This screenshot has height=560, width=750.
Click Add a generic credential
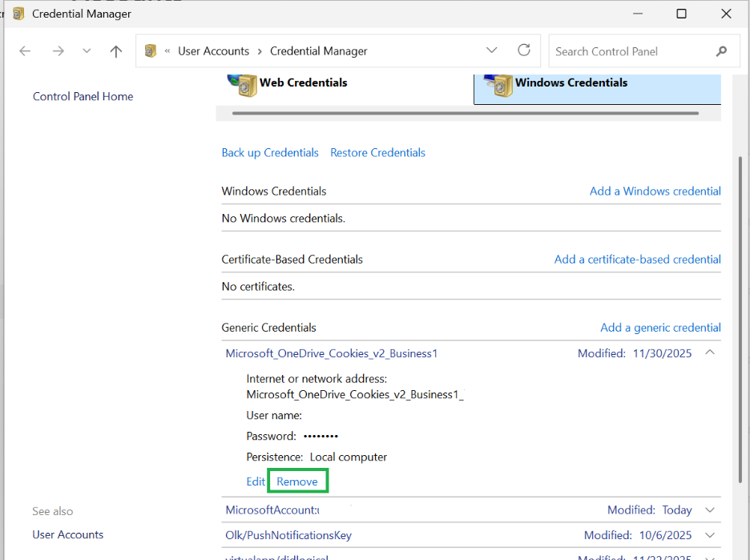click(x=660, y=328)
